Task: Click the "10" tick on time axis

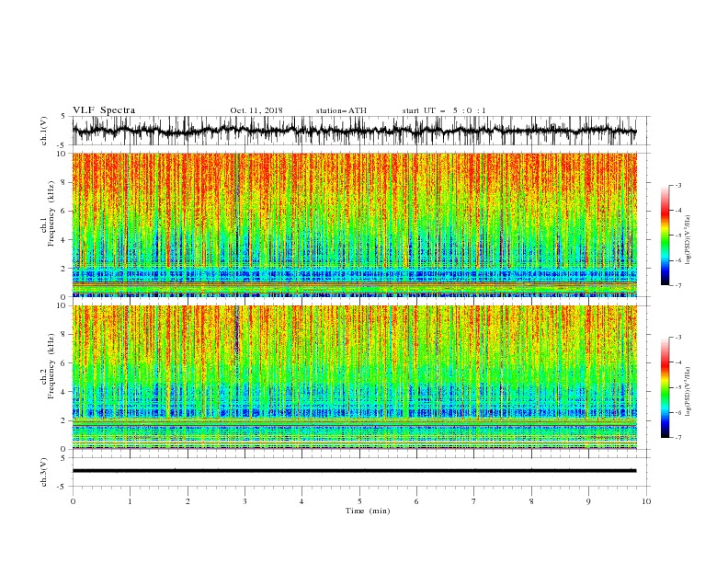Action: pyautogui.click(x=646, y=501)
